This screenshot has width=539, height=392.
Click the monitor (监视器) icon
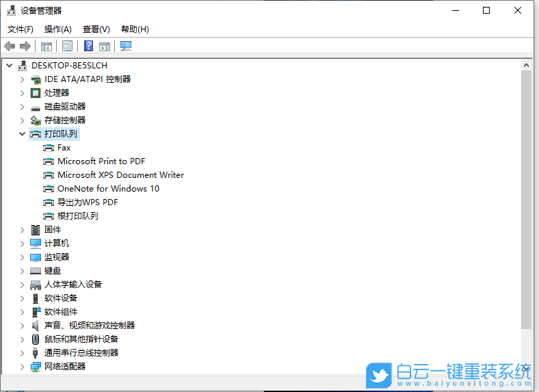coord(36,257)
